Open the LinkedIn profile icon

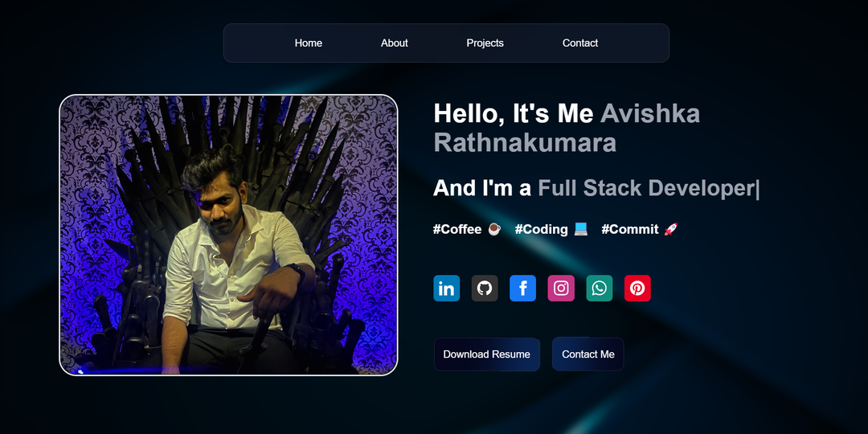(x=446, y=289)
